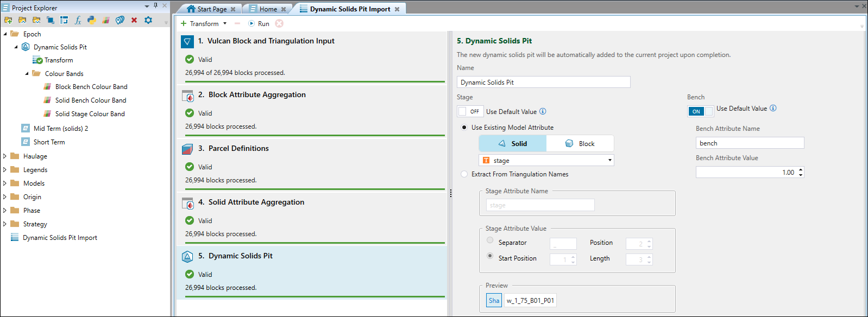The width and height of the screenshot is (868, 317).
Task: Expand the Phase folder
Action: (x=5, y=211)
